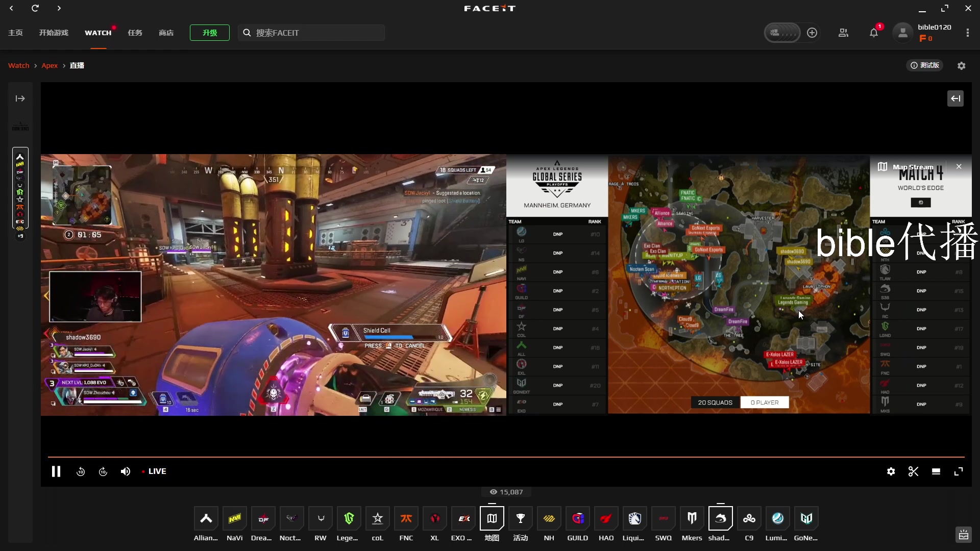This screenshot has height=551, width=980.
Task: Create a new party with plus icon
Action: point(812,33)
